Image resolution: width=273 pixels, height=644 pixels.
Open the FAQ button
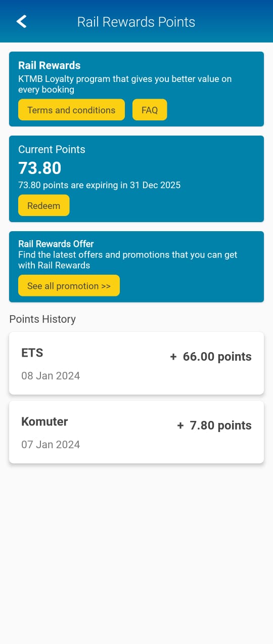(x=150, y=110)
